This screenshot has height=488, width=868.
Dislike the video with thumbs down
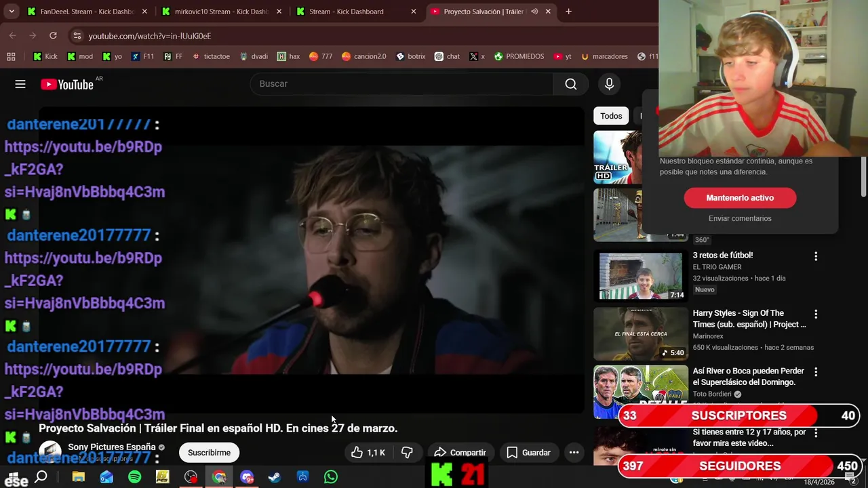[407, 453]
